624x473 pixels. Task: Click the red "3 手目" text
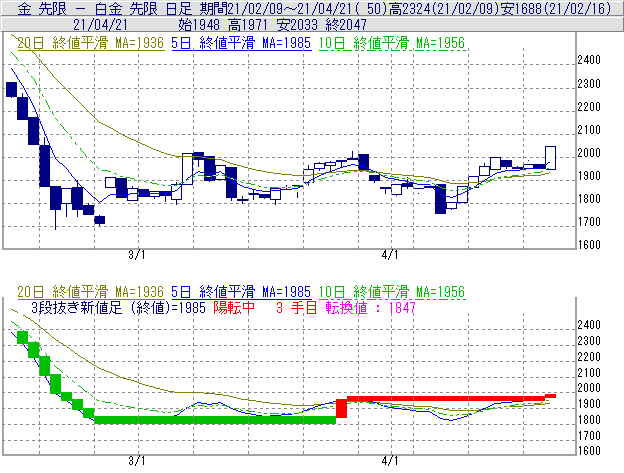296,308
